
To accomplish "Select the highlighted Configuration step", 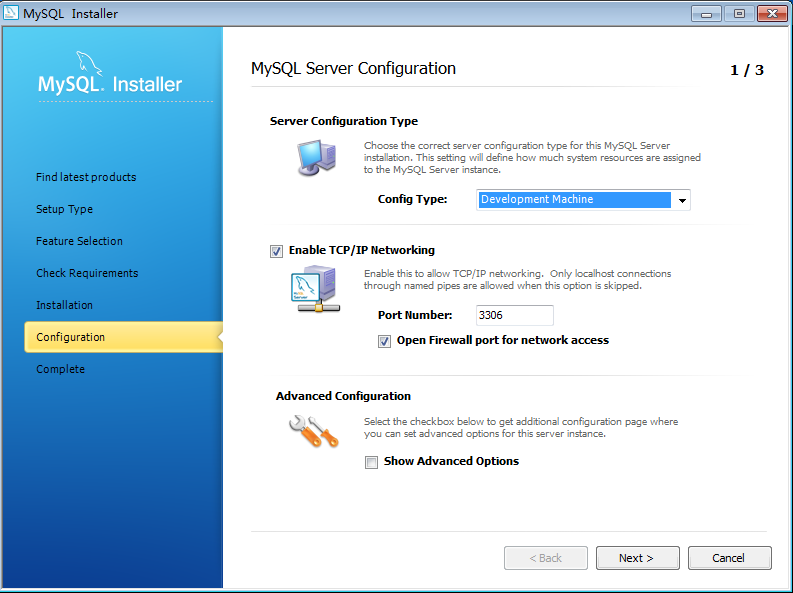I will 123,337.
